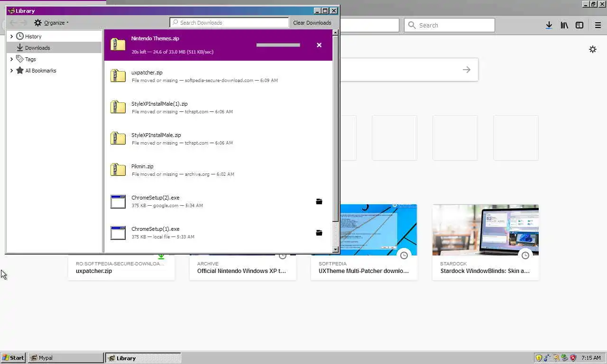Click the Clear Downloads button
Screen dimensions: 607x364
point(312,23)
